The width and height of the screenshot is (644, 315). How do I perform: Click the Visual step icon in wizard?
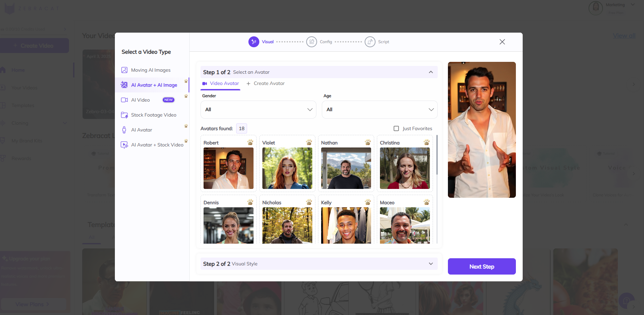[x=254, y=42]
